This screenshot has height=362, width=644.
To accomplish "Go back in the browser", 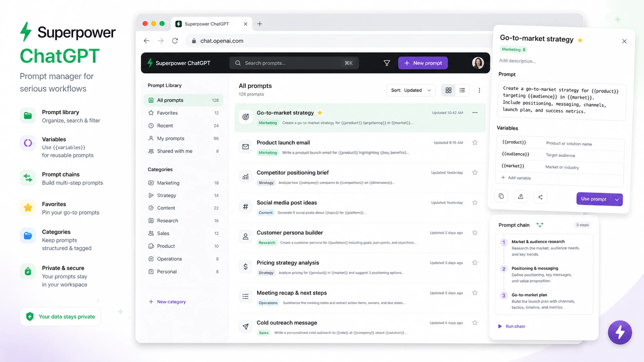I will click(146, 41).
